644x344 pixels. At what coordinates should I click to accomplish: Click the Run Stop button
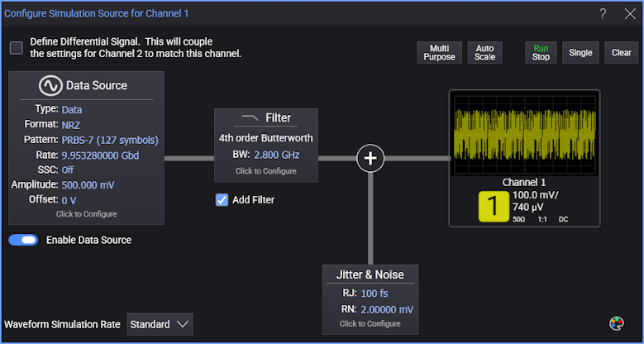click(541, 53)
